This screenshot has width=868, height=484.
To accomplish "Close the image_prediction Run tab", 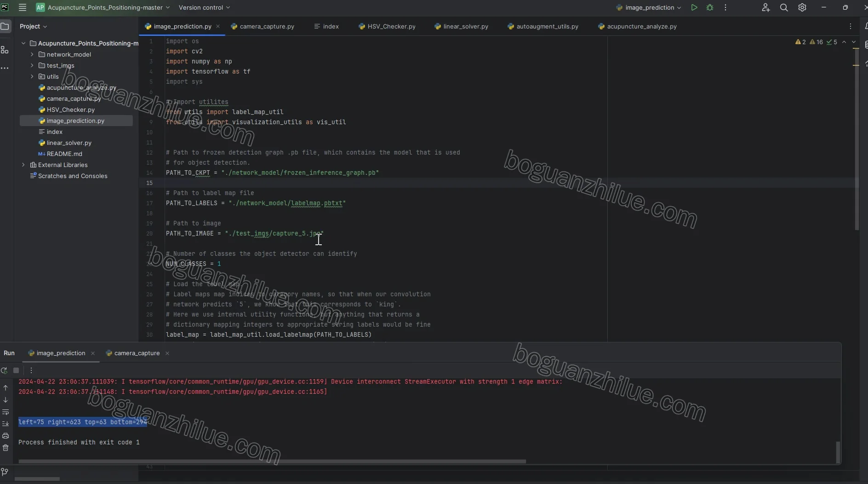I will coord(93,353).
